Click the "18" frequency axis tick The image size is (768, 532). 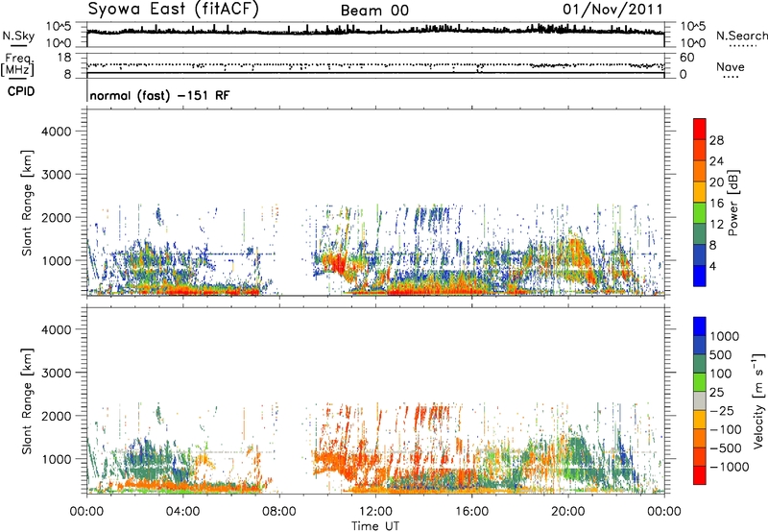pos(64,58)
